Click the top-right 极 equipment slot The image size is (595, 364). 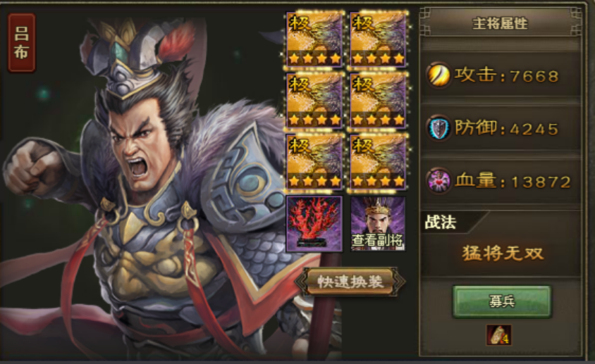click(378, 39)
